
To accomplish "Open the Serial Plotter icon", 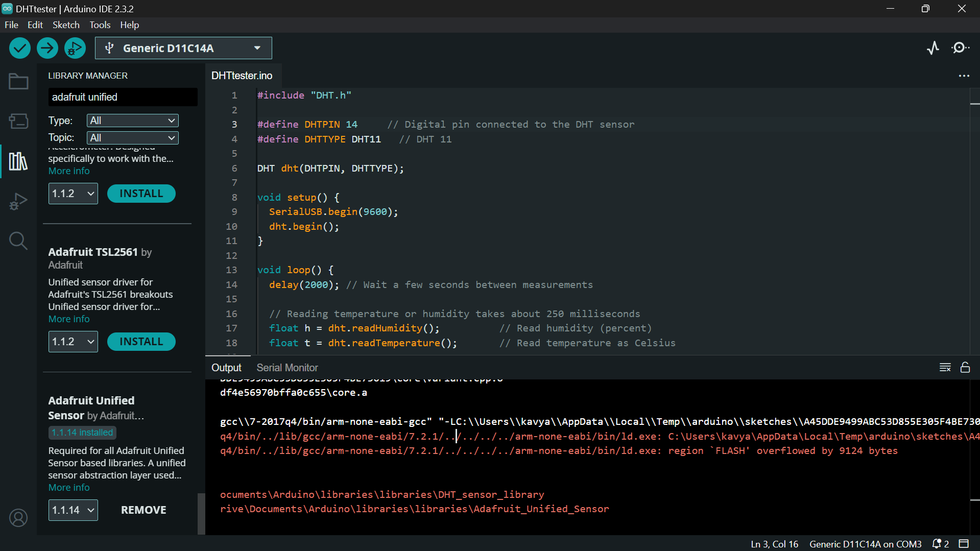I will (933, 48).
